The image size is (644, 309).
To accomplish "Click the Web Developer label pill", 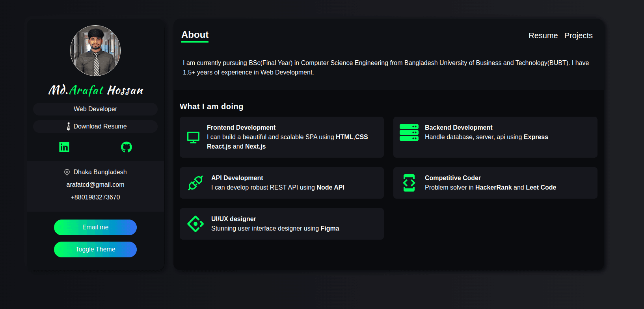I will coord(95,109).
